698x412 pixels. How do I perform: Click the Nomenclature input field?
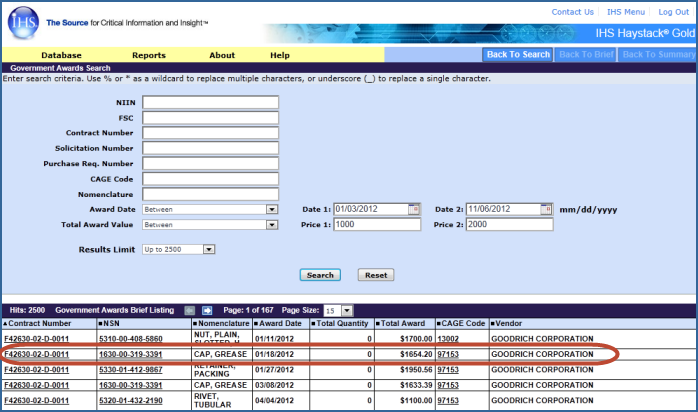coord(211,194)
